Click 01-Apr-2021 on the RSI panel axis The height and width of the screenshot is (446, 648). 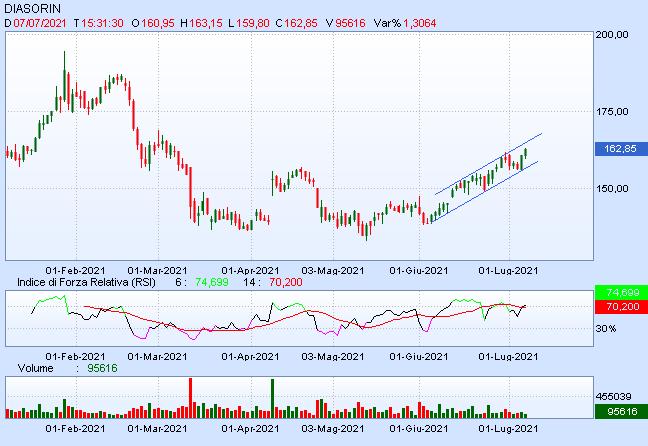pos(250,357)
